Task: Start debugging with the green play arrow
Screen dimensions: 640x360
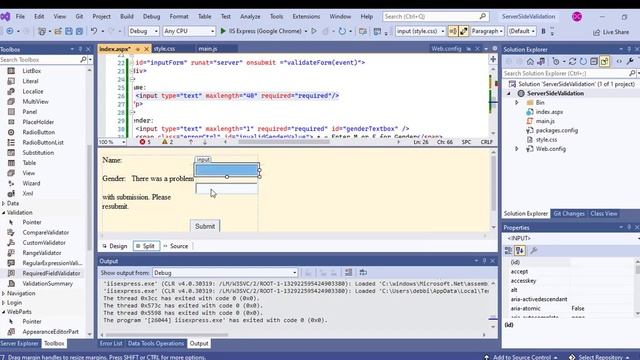Action: coord(223,31)
